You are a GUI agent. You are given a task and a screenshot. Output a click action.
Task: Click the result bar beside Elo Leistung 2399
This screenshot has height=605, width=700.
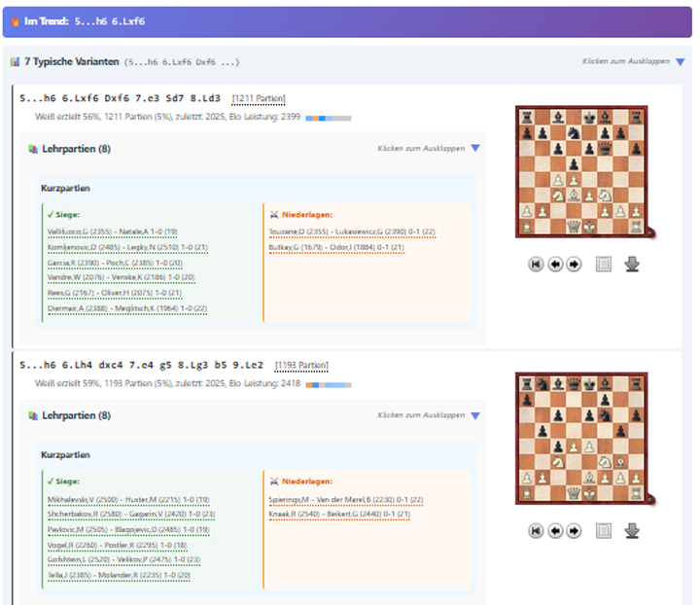(328, 119)
